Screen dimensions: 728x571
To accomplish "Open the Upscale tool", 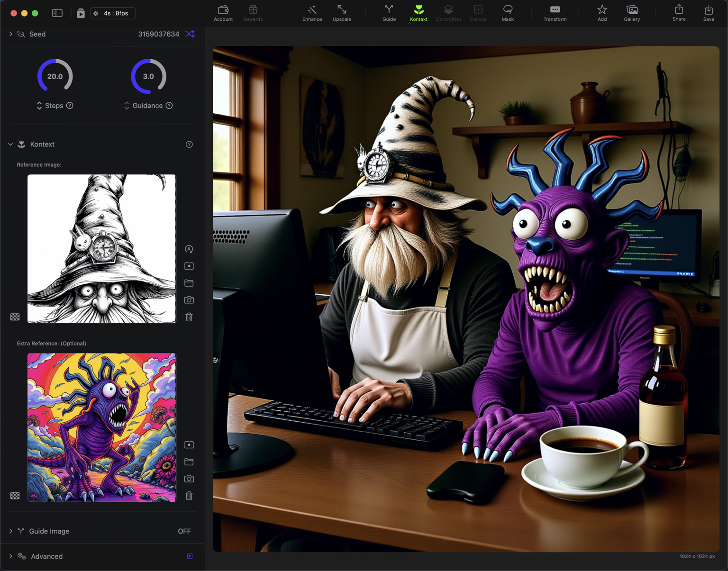I will pos(342,13).
